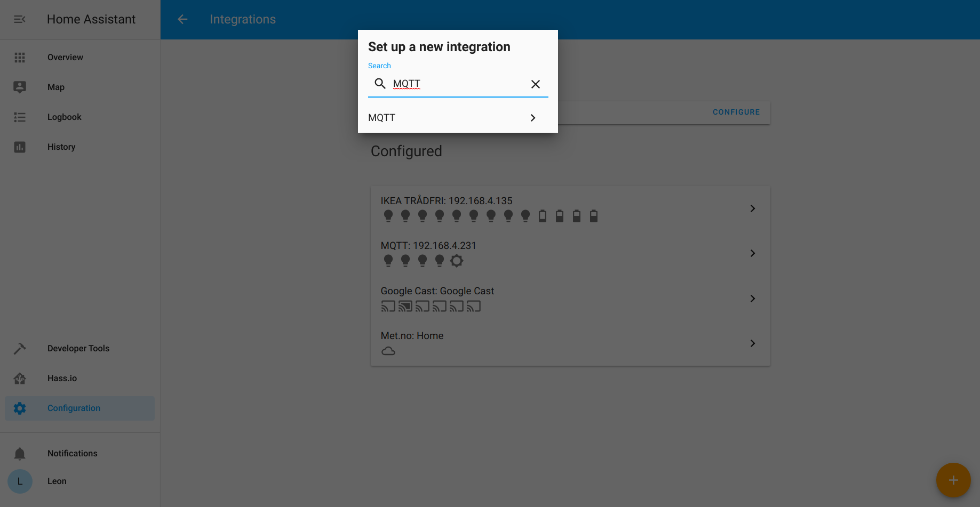Click first cast icon under Google Cast

388,306
